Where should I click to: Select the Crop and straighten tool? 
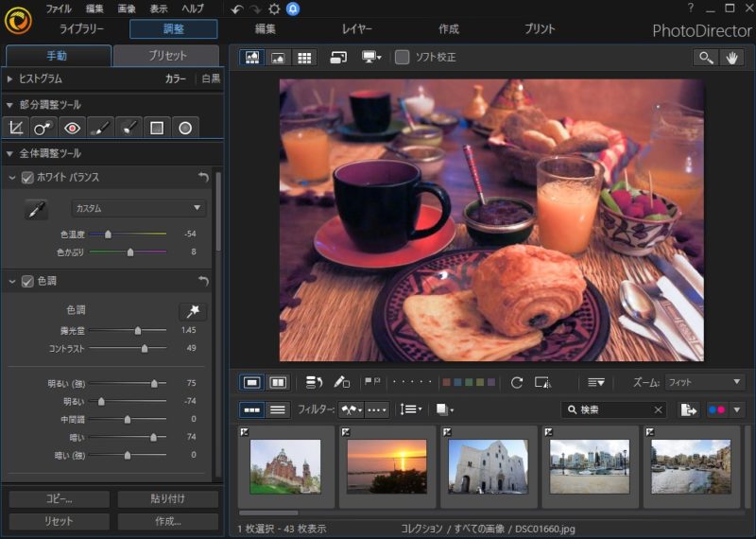[15, 128]
